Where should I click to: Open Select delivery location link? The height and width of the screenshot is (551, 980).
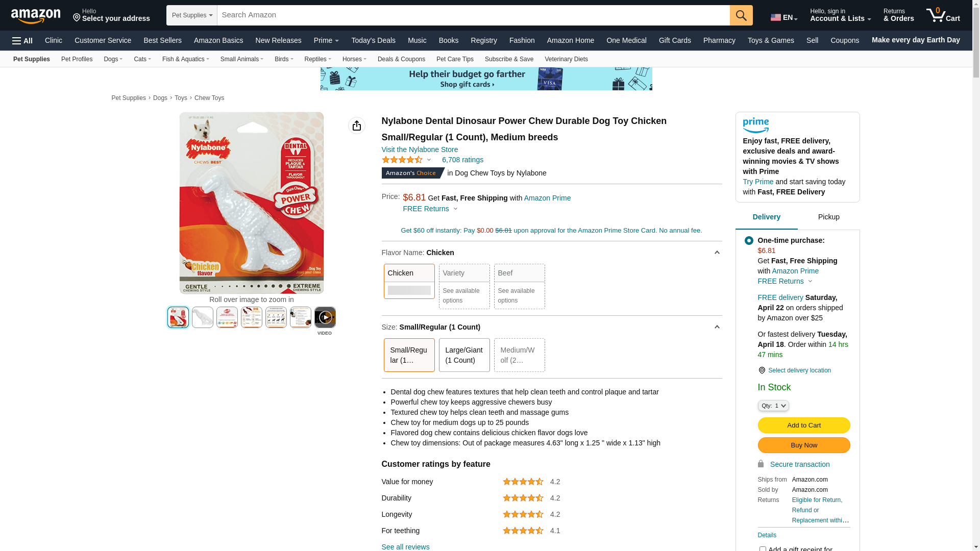(x=799, y=370)
